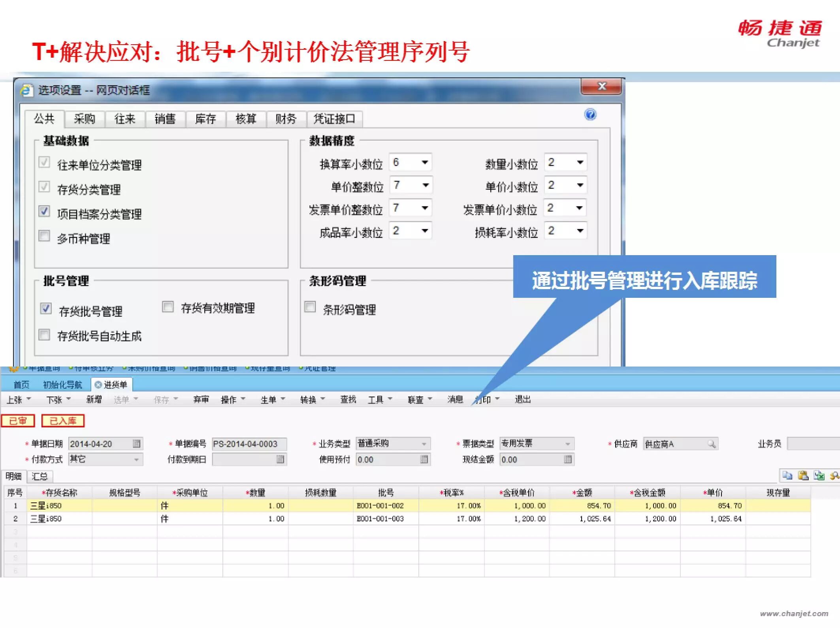
Task: Click the help question mark icon
Action: click(590, 115)
